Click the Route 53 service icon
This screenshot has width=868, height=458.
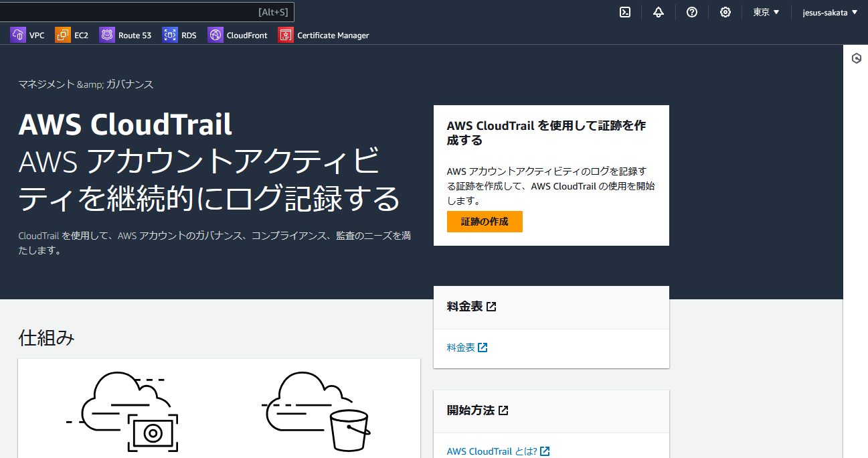point(107,35)
